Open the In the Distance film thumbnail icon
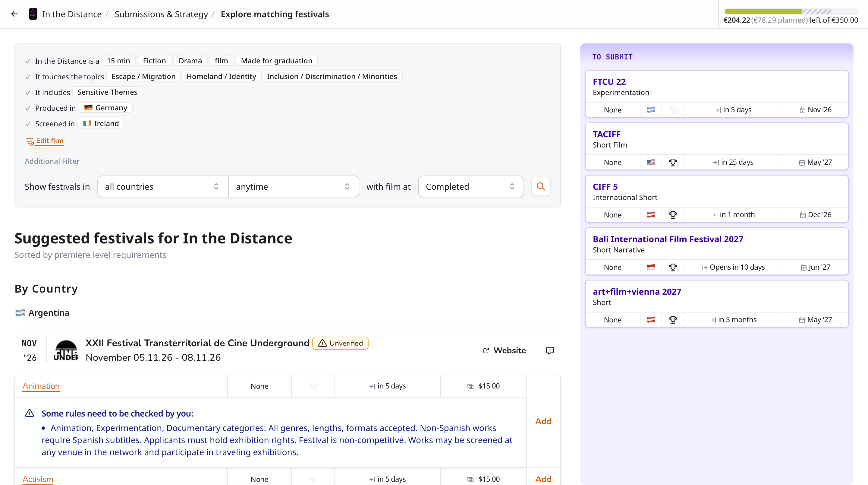 (x=33, y=14)
